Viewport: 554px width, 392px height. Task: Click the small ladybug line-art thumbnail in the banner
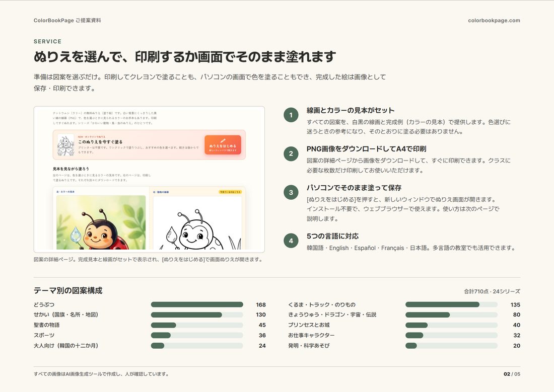[x=65, y=145]
